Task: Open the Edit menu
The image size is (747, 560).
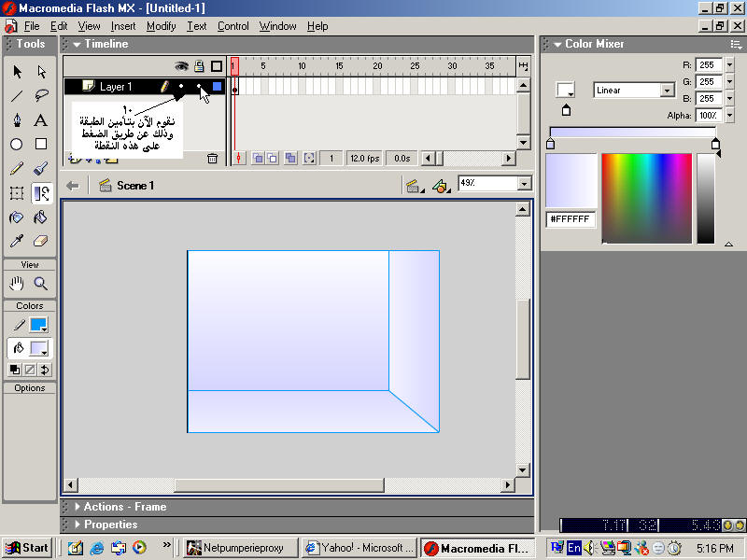Action: pos(59,26)
